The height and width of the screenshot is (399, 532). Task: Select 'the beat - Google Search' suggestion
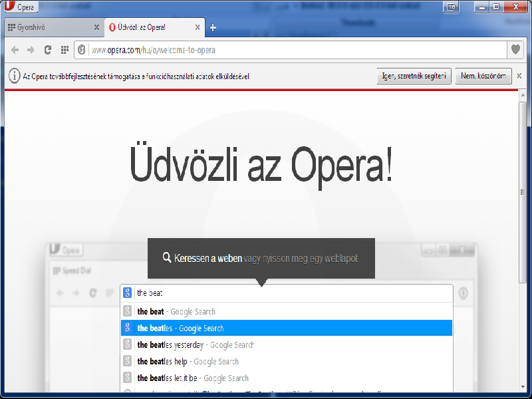point(287,311)
